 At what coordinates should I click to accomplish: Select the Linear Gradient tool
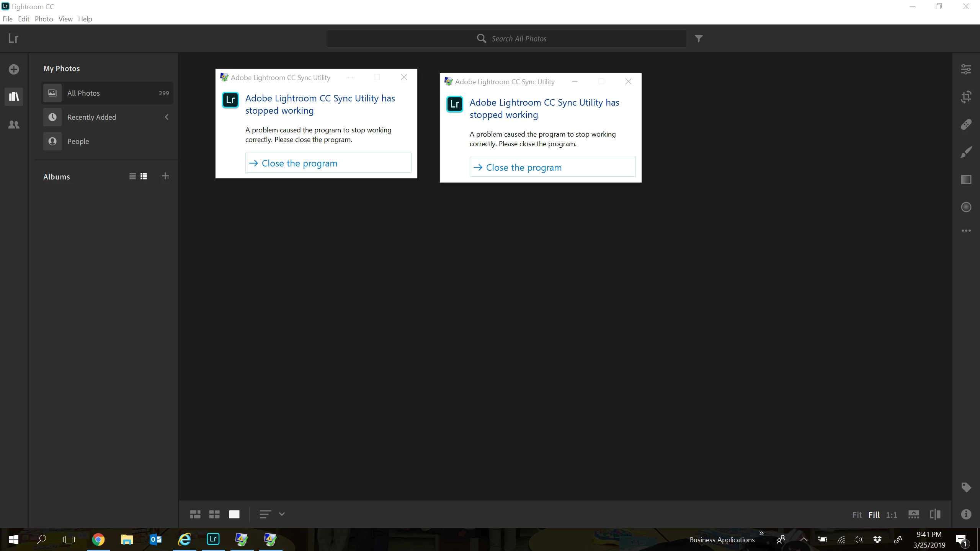click(966, 179)
